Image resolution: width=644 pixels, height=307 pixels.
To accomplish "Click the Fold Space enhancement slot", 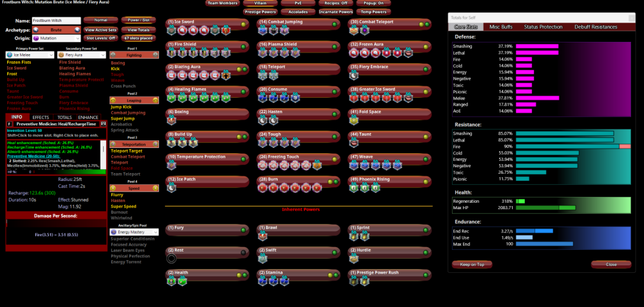I will click(x=355, y=120).
